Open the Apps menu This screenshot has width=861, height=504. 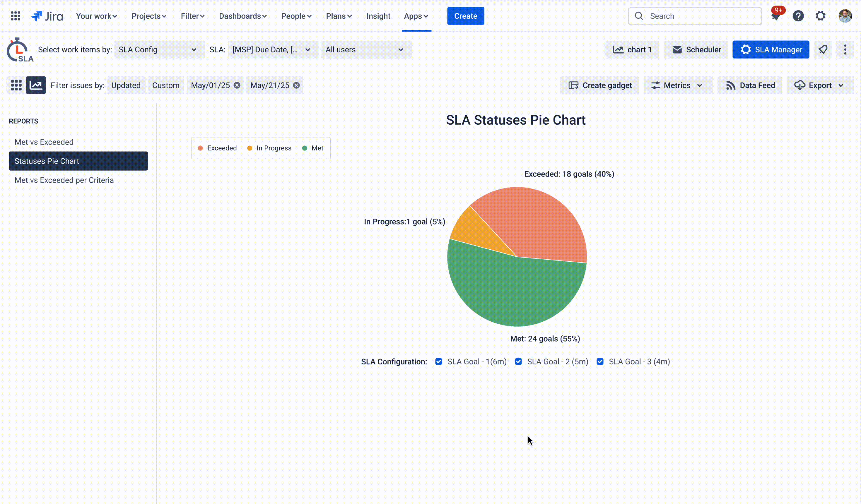click(416, 16)
